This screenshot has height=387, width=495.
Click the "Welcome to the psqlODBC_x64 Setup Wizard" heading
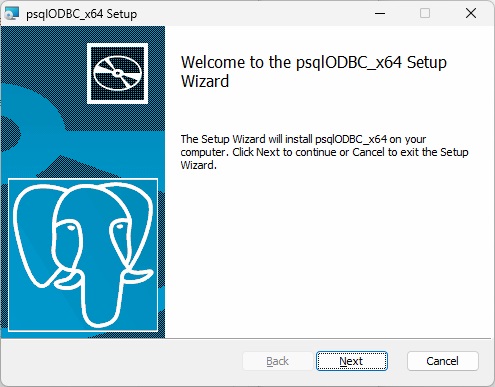click(x=313, y=72)
